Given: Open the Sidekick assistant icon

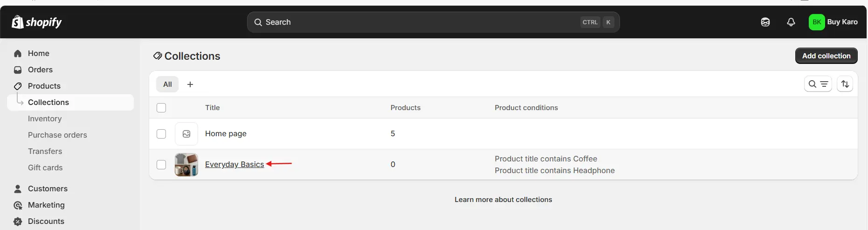Looking at the screenshot, I should [765, 22].
